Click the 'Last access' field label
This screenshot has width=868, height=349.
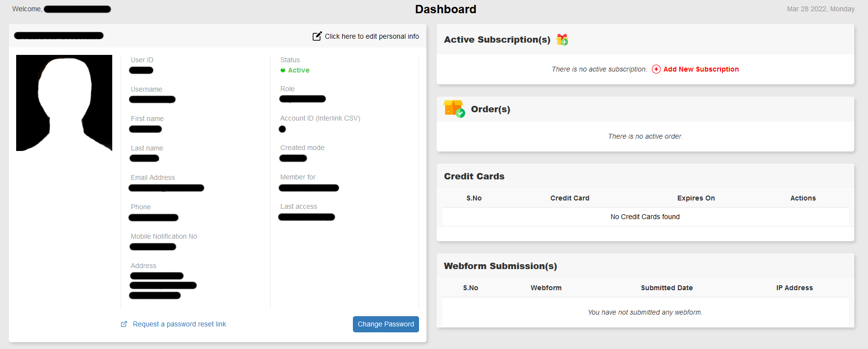tap(298, 206)
